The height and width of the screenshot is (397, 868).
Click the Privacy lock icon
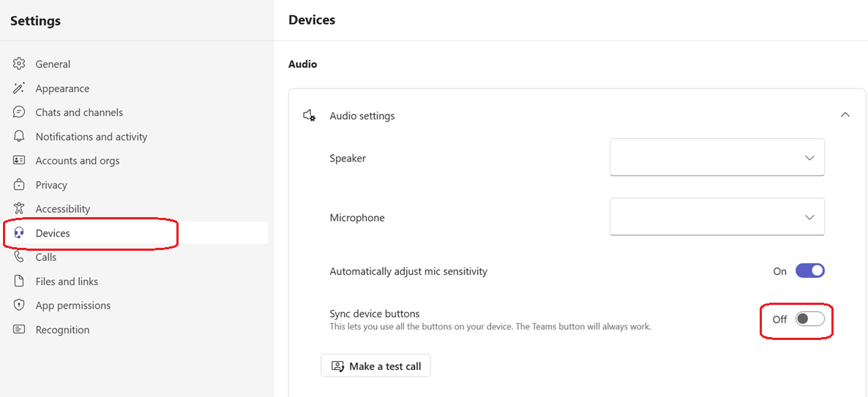19,184
